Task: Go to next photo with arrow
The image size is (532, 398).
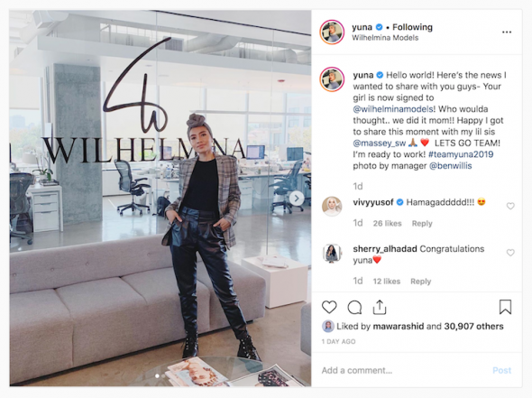Action: click(x=297, y=199)
